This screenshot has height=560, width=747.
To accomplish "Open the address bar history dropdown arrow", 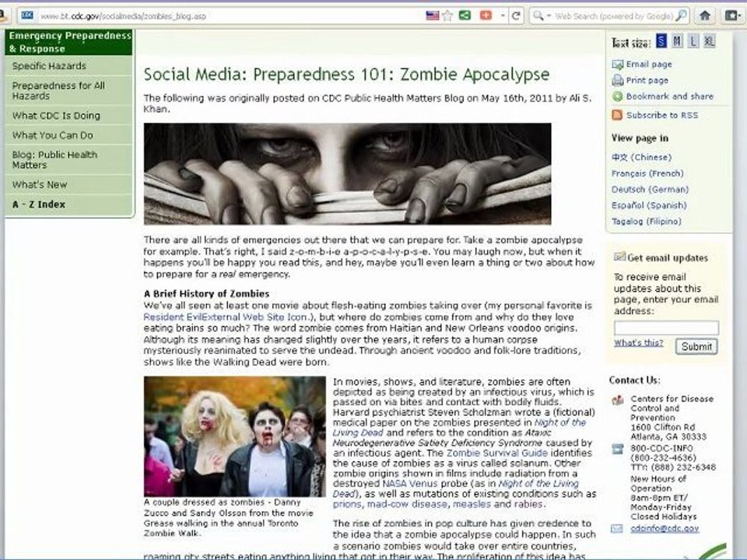I will coord(503,16).
